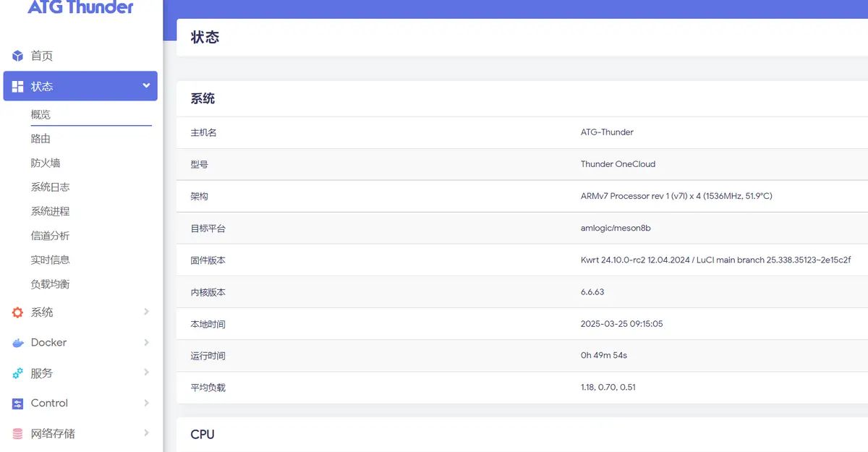The width and height of the screenshot is (868, 452).
Task: Click the kernel version 6.6.63
Action: click(592, 291)
